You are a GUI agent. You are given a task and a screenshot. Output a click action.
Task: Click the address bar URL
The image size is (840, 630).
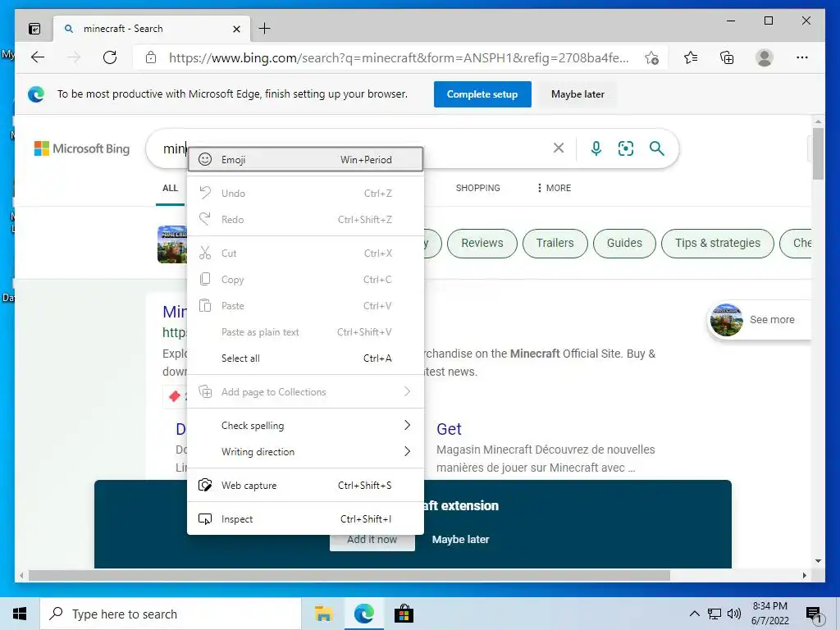coord(399,58)
